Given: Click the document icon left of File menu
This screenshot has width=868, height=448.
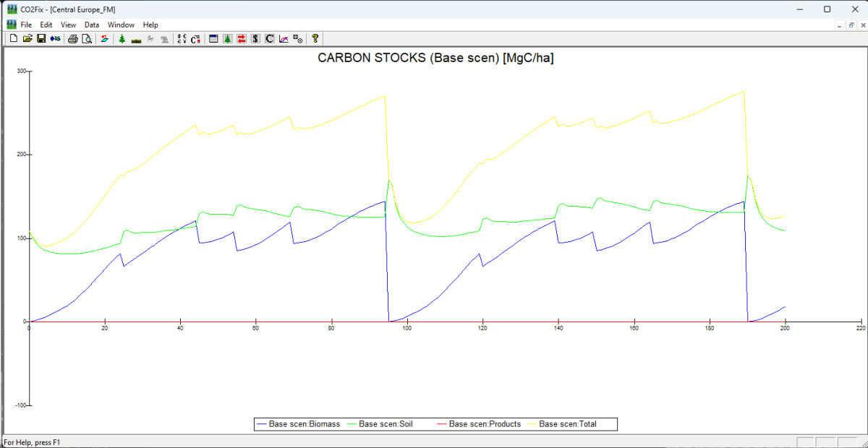Looking at the screenshot, I should pyautogui.click(x=11, y=25).
